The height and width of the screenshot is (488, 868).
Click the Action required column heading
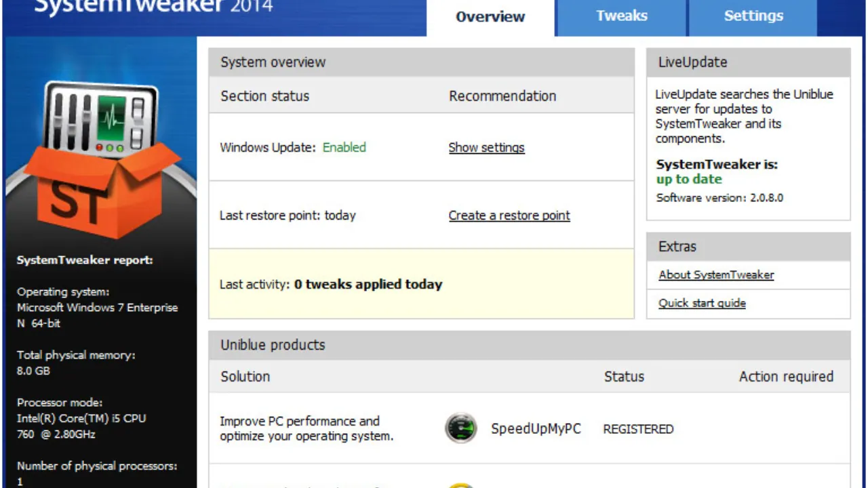[786, 377]
